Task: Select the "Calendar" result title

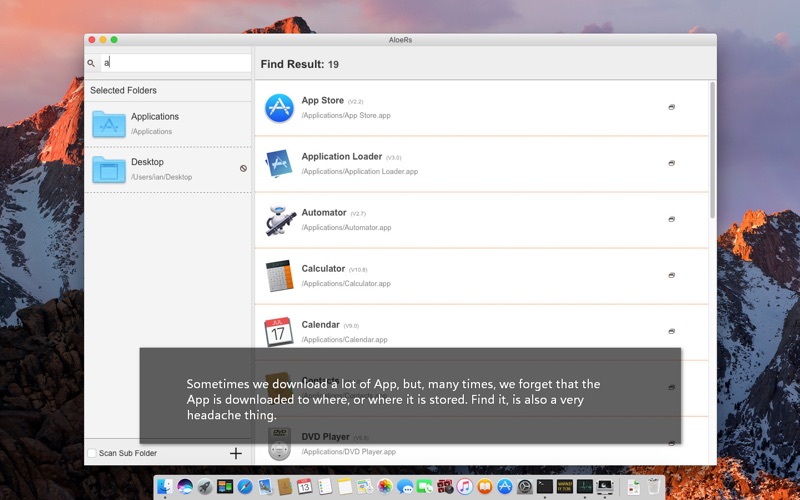Action: [320, 325]
